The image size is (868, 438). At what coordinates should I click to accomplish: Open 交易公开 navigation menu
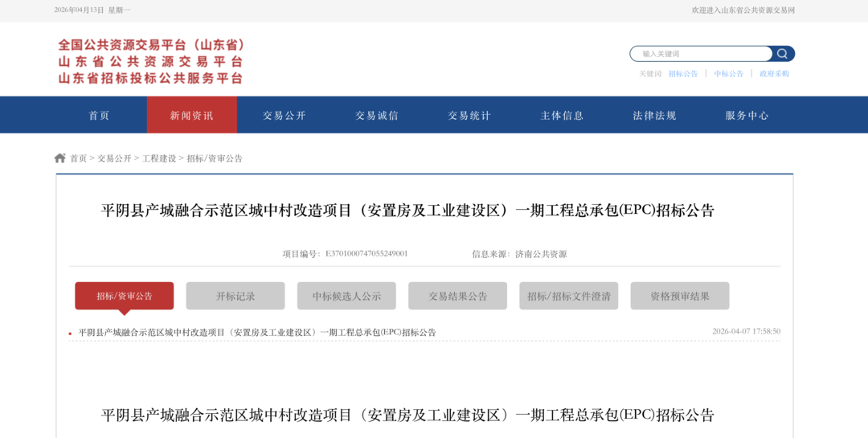[x=285, y=115]
